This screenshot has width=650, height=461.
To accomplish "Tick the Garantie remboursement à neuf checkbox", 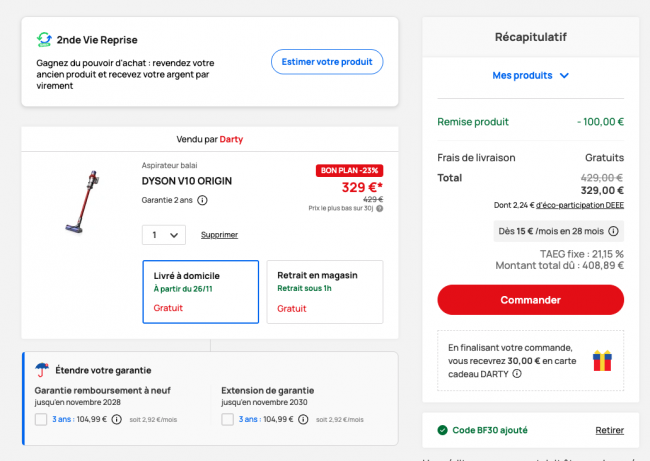I will coord(41,419).
